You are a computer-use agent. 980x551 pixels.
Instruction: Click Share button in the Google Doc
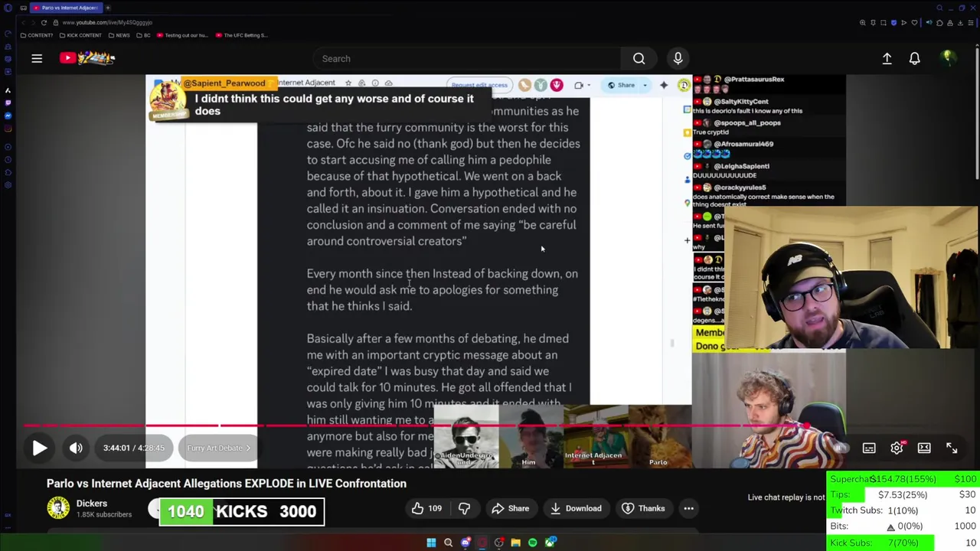point(621,85)
